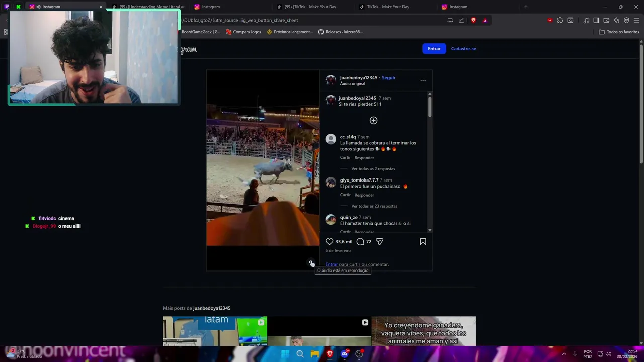Click the install app icon in address bar
Screen dimensions: 644x362
click(x=450, y=20)
